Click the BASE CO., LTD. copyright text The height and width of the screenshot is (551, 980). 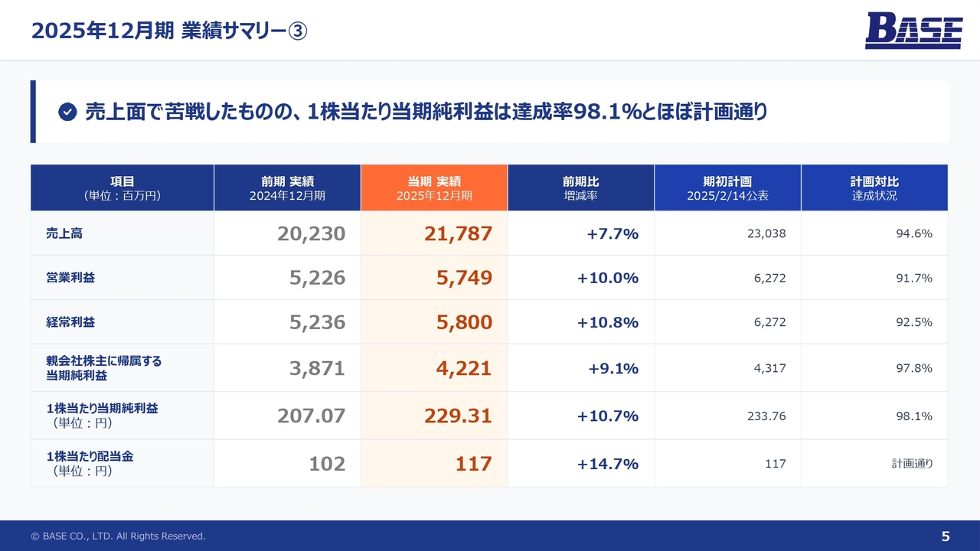pos(118,536)
